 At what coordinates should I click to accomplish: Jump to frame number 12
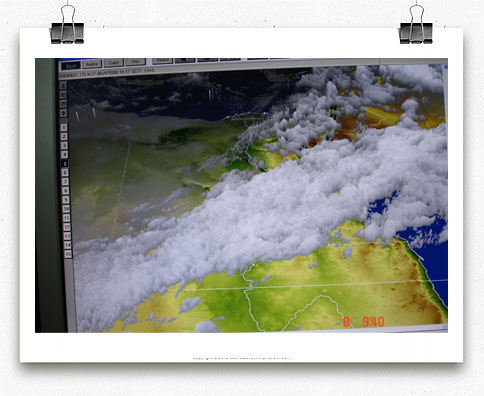67,227
